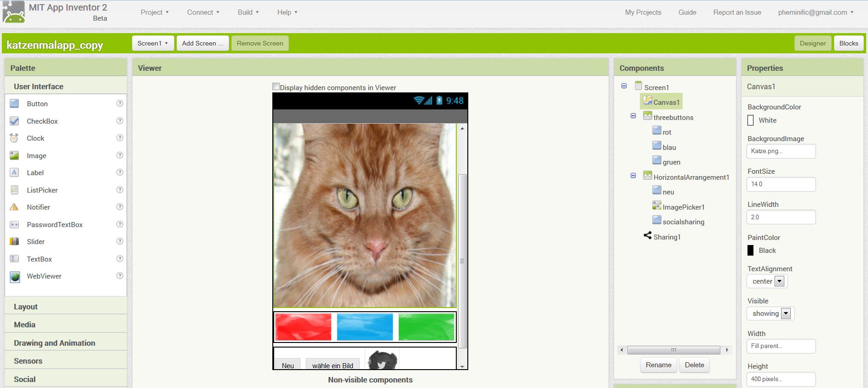Open the Report an Issue link
This screenshot has width=868, height=388.
[x=737, y=12]
